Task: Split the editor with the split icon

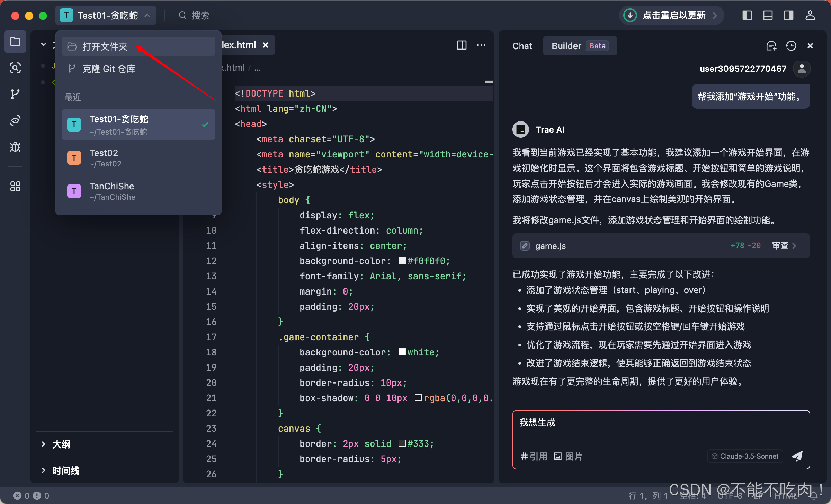Action: 462,45
